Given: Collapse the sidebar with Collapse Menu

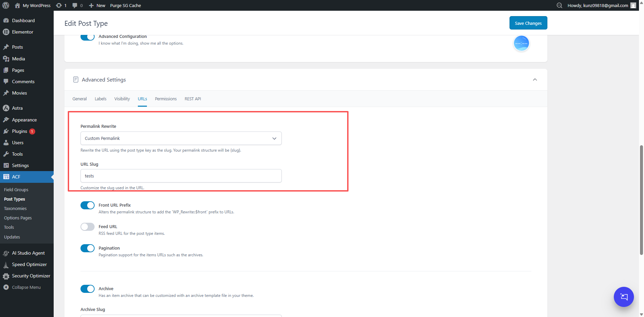Looking at the screenshot, I should [x=26, y=287].
